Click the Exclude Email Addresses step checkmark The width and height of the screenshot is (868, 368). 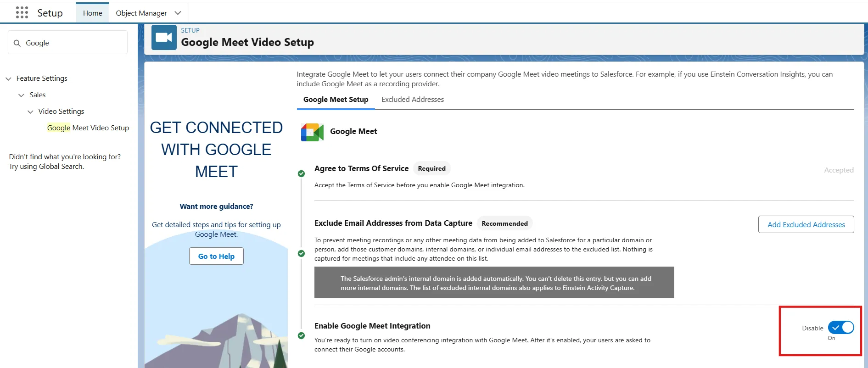tap(301, 253)
